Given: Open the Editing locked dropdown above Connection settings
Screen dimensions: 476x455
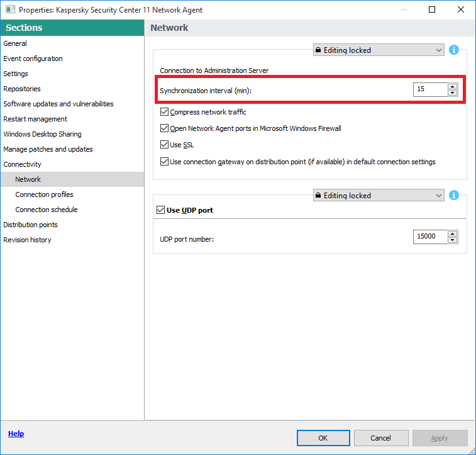Looking at the screenshot, I should (x=379, y=50).
